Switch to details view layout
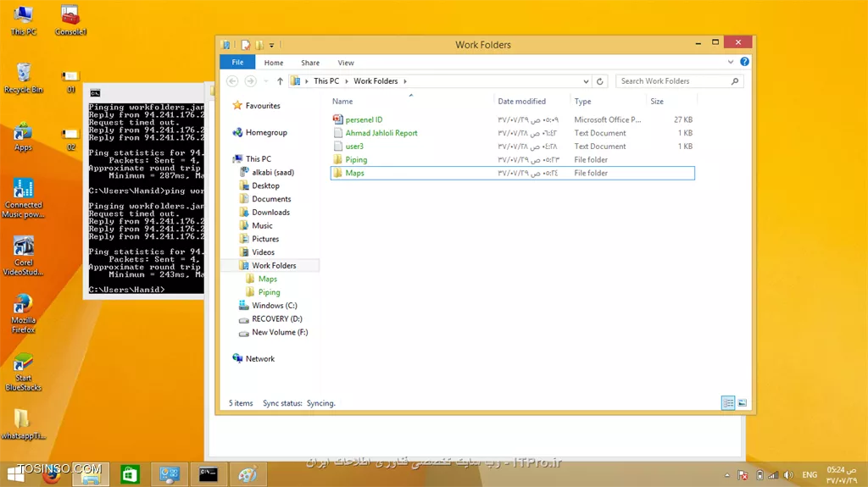The height and width of the screenshot is (487, 868). [x=728, y=403]
